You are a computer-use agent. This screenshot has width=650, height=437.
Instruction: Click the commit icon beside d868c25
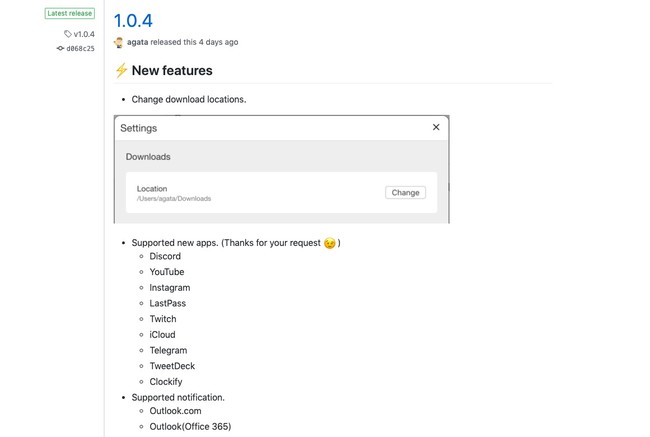[60, 48]
